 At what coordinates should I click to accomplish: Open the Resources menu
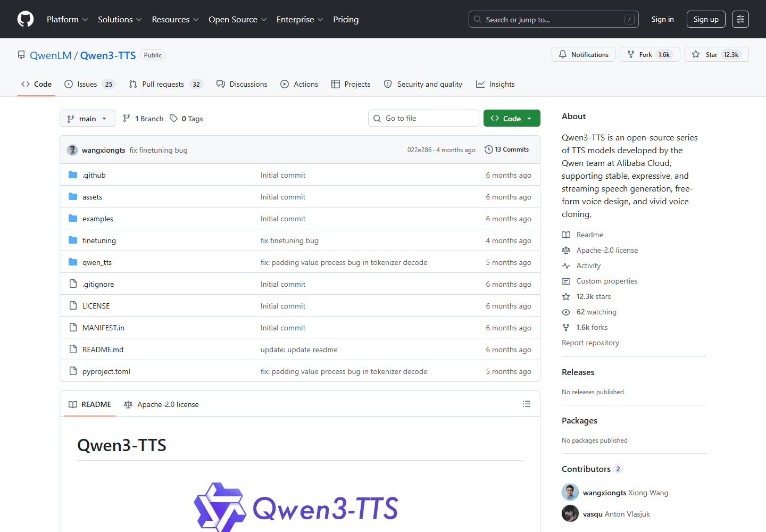(x=175, y=19)
